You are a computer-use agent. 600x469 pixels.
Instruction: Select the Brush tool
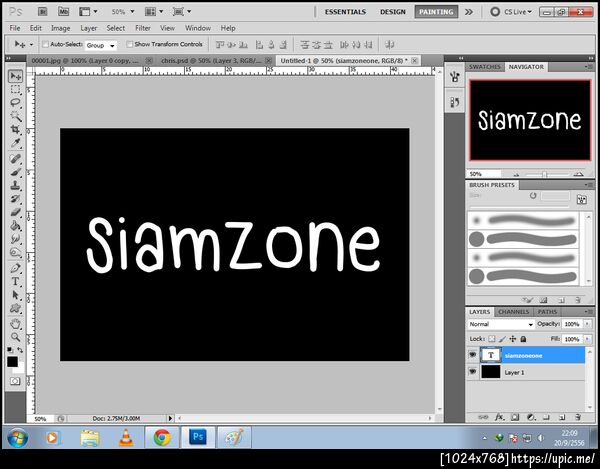(15, 172)
